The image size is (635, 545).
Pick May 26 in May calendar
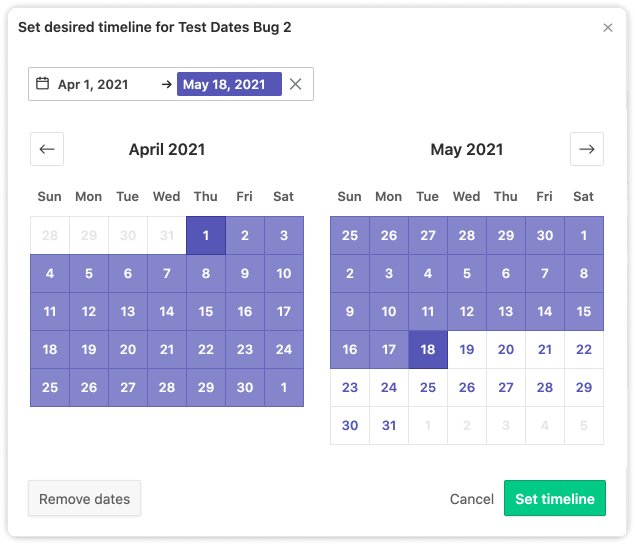467,387
